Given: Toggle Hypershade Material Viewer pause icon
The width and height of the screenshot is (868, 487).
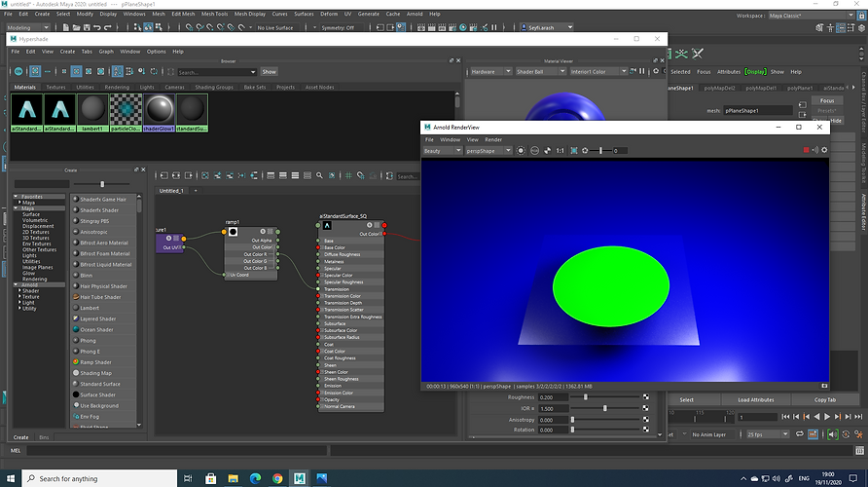Looking at the screenshot, I should 642,71.
